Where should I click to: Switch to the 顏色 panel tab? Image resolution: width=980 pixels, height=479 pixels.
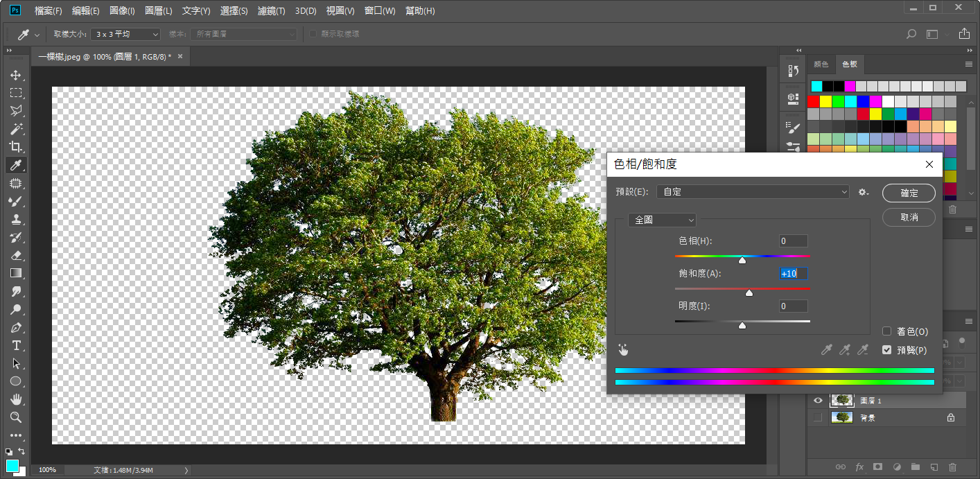click(x=821, y=64)
